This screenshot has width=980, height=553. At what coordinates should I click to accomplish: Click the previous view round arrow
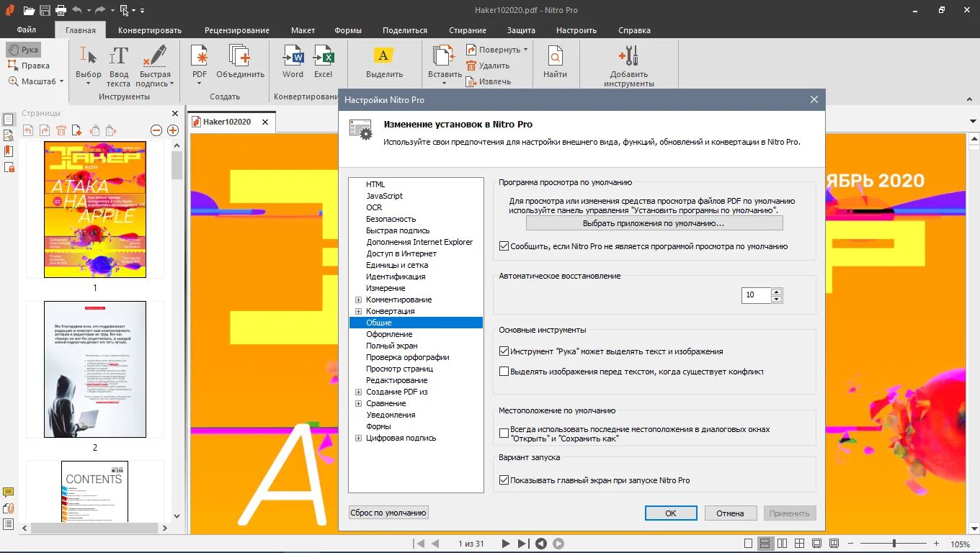(540, 544)
